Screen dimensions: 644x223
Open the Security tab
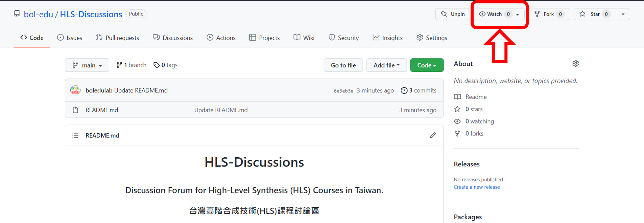click(343, 38)
